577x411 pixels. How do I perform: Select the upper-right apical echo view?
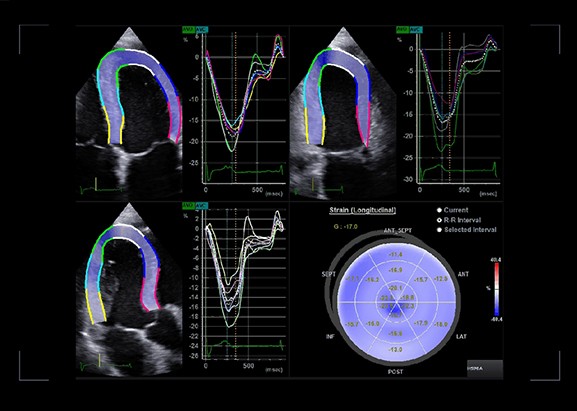343,112
